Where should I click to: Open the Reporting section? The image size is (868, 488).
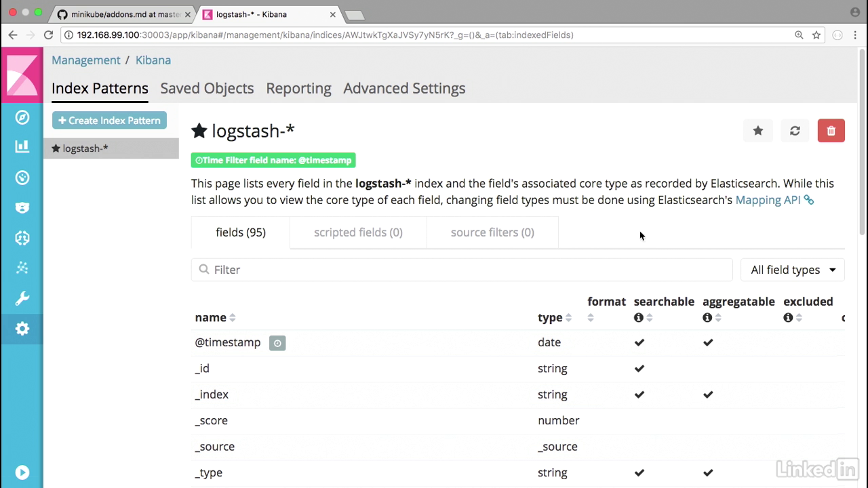click(x=298, y=88)
